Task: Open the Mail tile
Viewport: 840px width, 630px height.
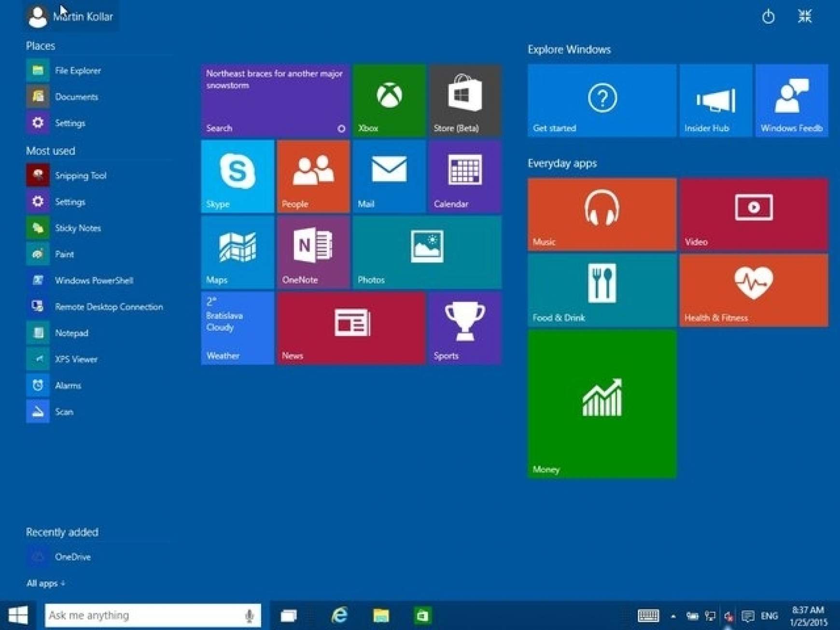Action: (x=389, y=176)
